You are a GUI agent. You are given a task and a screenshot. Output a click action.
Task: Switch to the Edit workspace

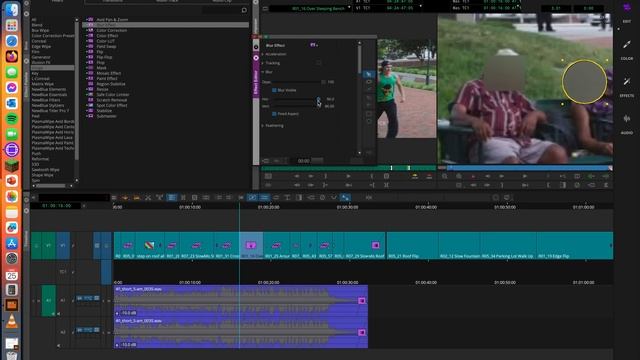(627, 12)
